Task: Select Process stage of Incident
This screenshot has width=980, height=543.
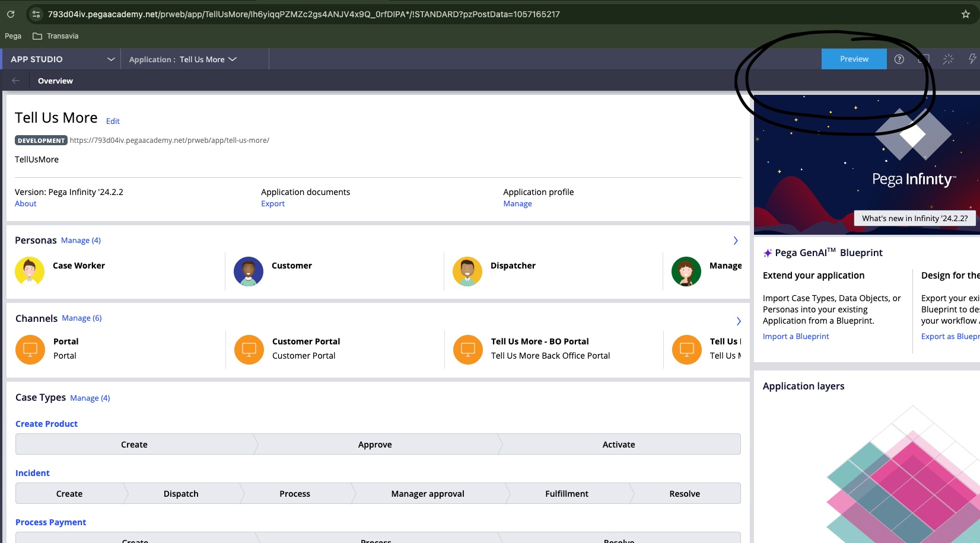Action: tap(295, 494)
